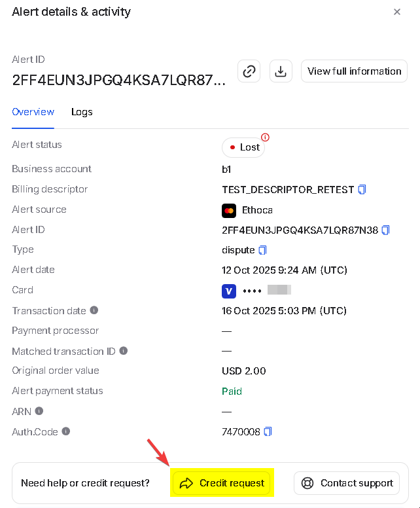Copy the alert link icon
Screen dimensions: 420x508
249,71
